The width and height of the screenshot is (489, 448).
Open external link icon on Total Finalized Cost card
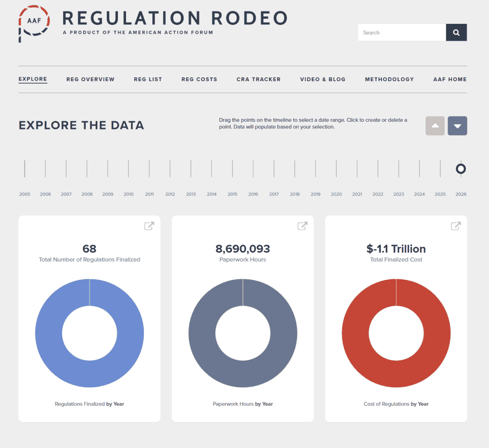tap(456, 226)
